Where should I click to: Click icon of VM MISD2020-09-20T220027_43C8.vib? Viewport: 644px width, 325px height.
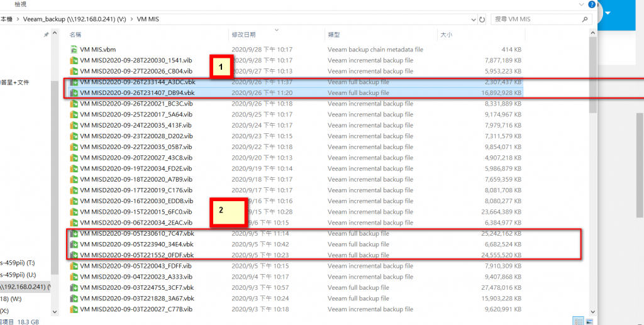(x=74, y=158)
